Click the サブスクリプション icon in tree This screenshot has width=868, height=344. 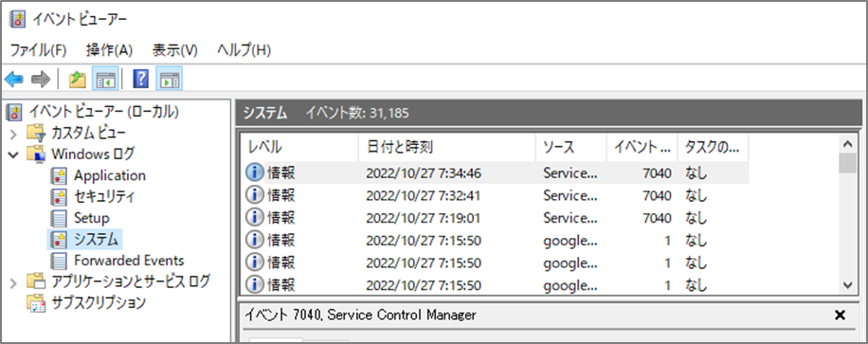pos(37,303)
